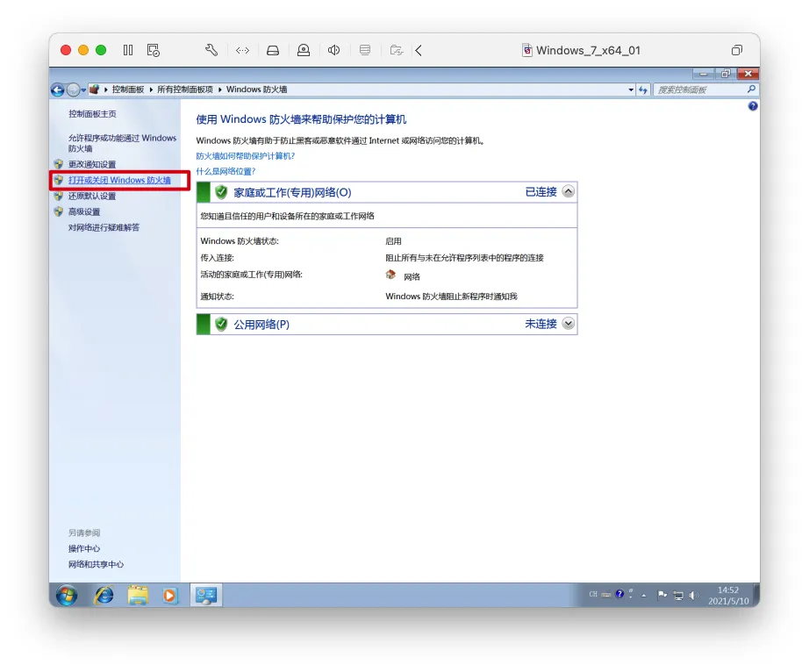Open 允许程序或功能通过 Windows 防火墙
Image resolution: width=809 pixels, height=672 pixels.
pyautogui.click(x=122, y=143)
